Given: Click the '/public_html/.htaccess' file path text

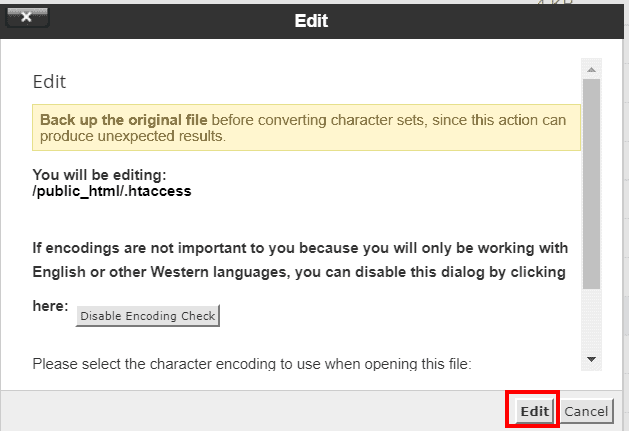Looking at the screenshot, I should coord(112,191).
